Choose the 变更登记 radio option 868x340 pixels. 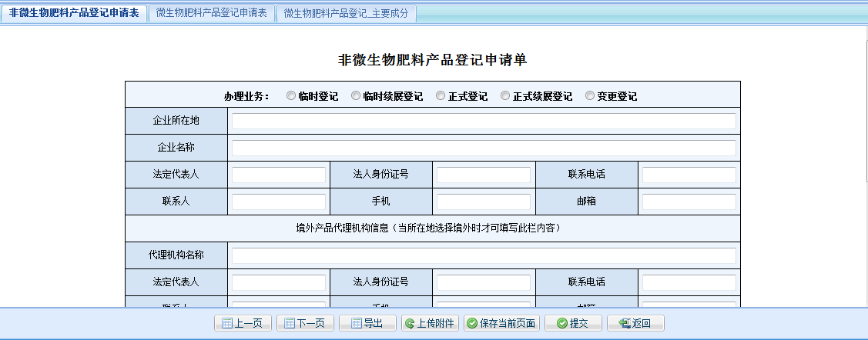590,96
